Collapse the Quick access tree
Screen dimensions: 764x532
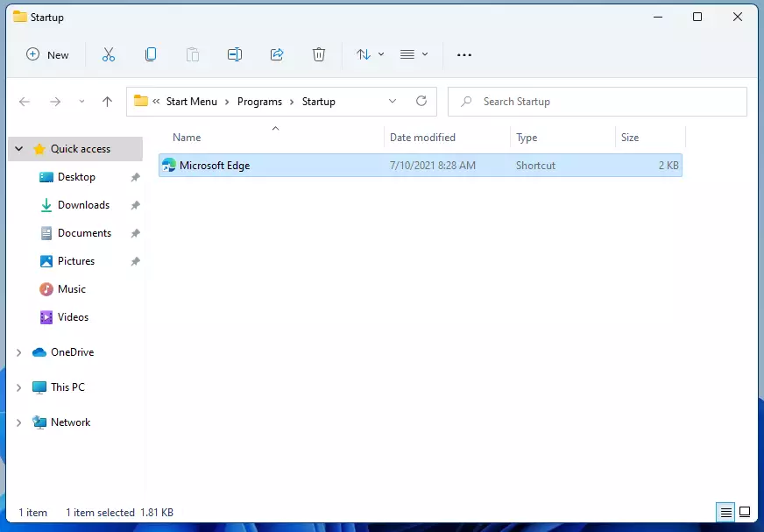(19, 149)
